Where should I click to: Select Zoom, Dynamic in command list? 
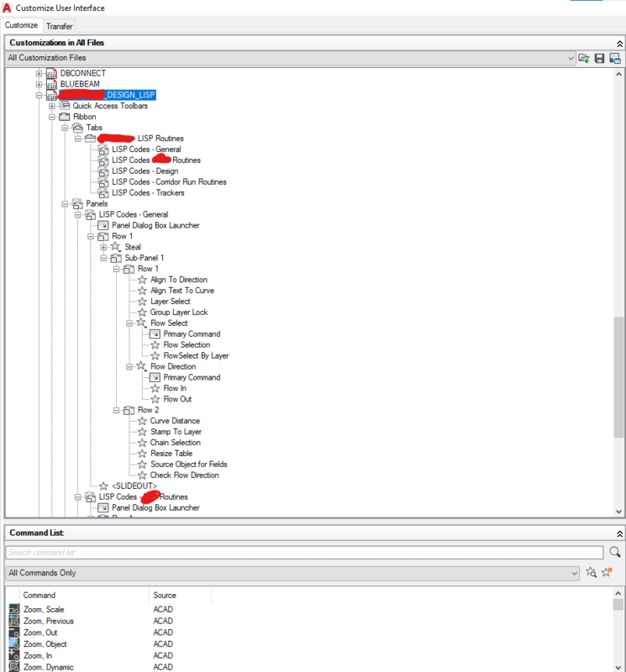(49, 667)
